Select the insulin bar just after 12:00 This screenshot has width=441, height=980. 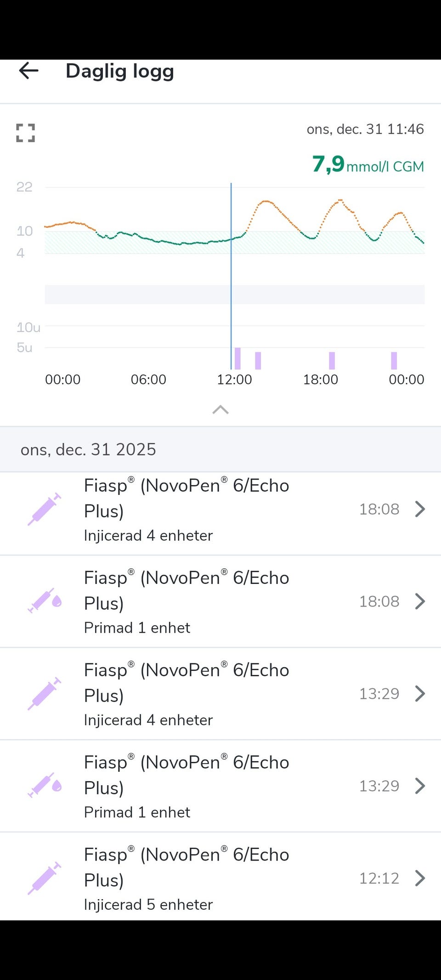tap(237, 359)
